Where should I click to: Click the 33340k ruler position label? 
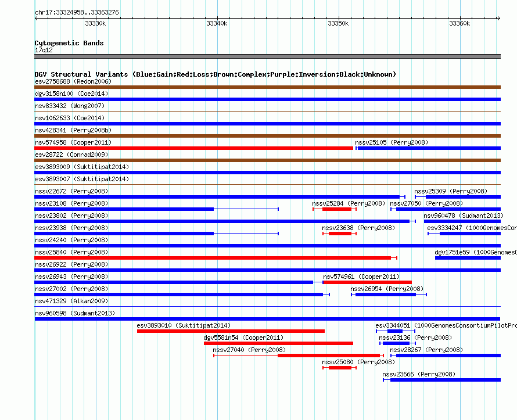tap(217, 23)
